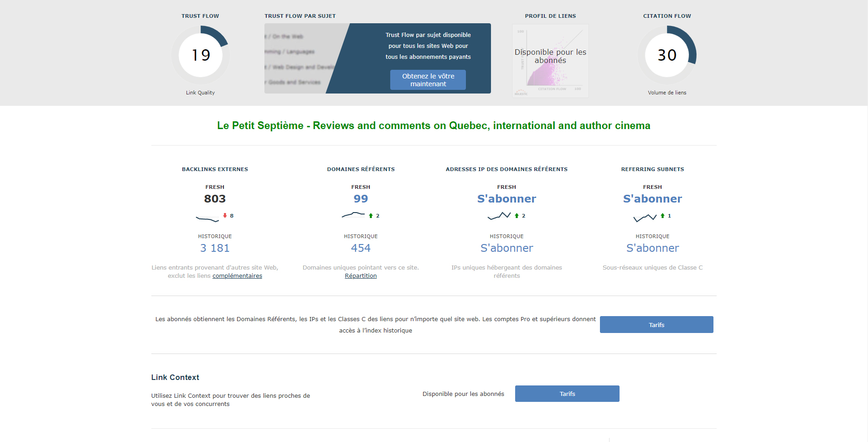
Task: Click the 'Referring Subnets' heading
Action: [x=652, y=169]
